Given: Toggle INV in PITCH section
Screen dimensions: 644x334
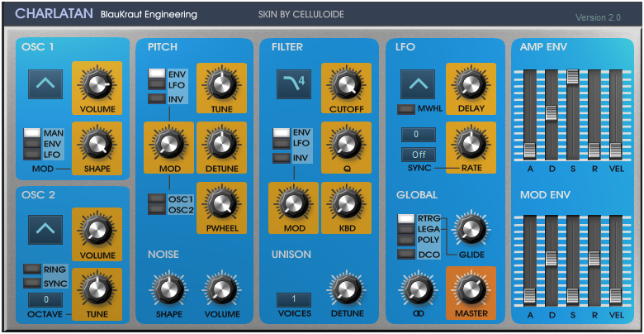Looking at the screenshot, I should [x=157, y=98].
